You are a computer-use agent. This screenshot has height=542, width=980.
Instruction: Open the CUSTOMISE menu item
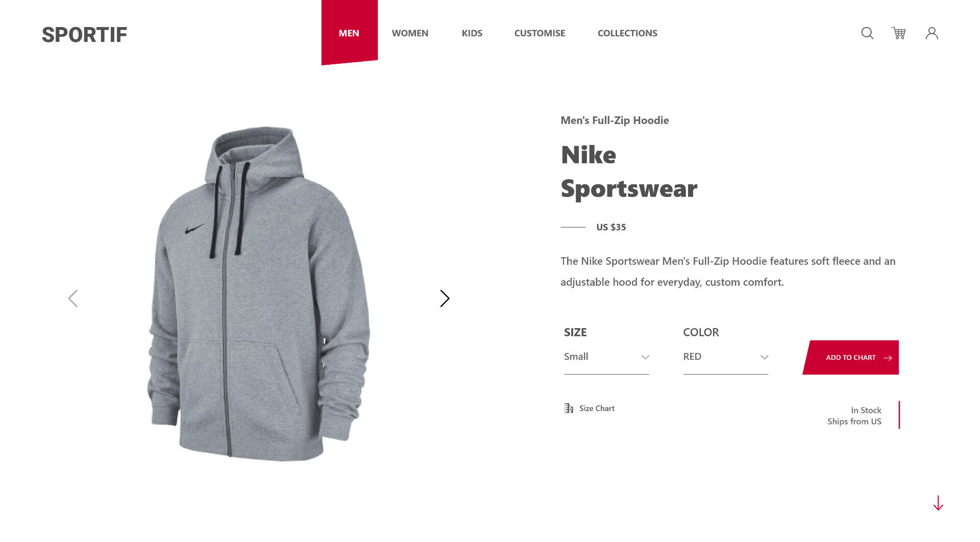tap(540, 33)
